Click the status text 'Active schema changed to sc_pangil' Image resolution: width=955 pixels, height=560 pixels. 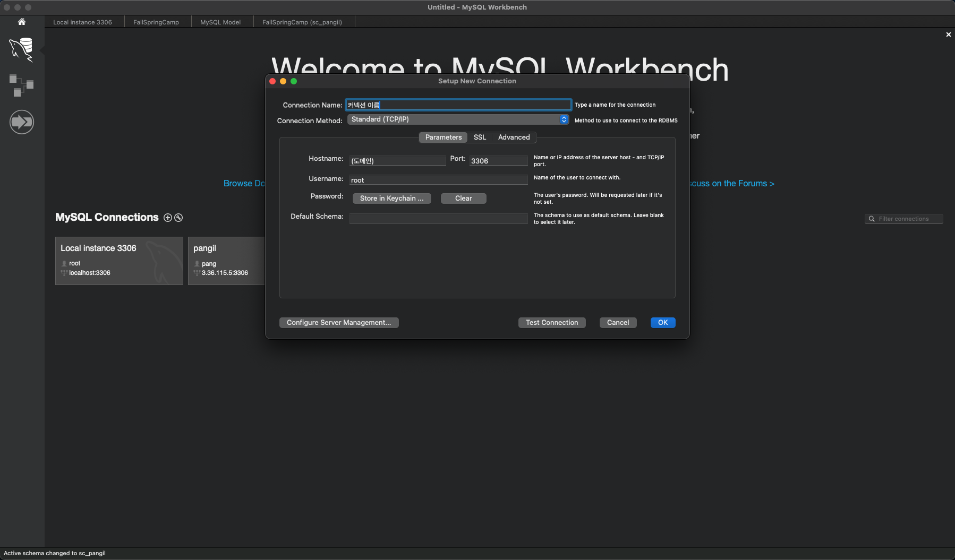55,553
